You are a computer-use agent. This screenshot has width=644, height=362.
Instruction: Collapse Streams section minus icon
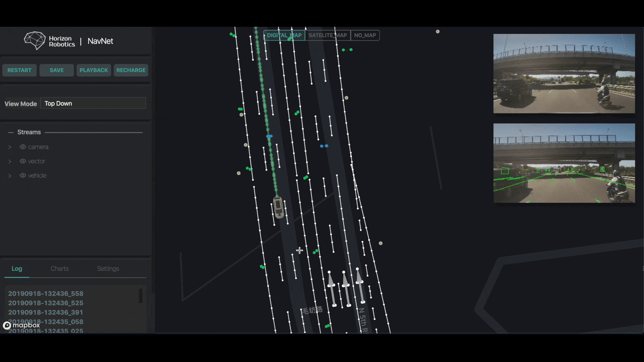pos(11,132)
